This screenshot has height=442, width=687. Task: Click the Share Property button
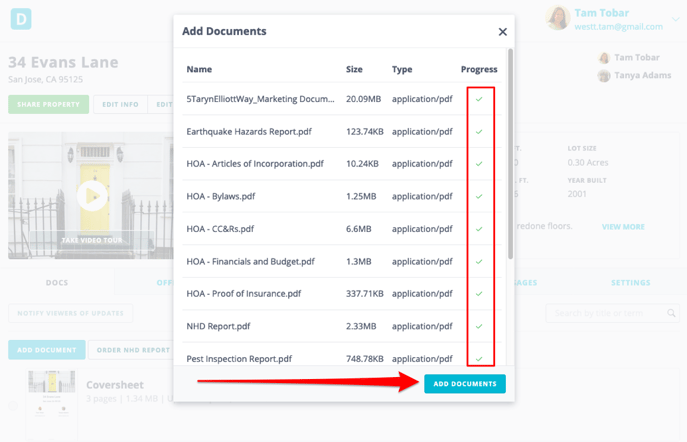(x=48, y=104)
